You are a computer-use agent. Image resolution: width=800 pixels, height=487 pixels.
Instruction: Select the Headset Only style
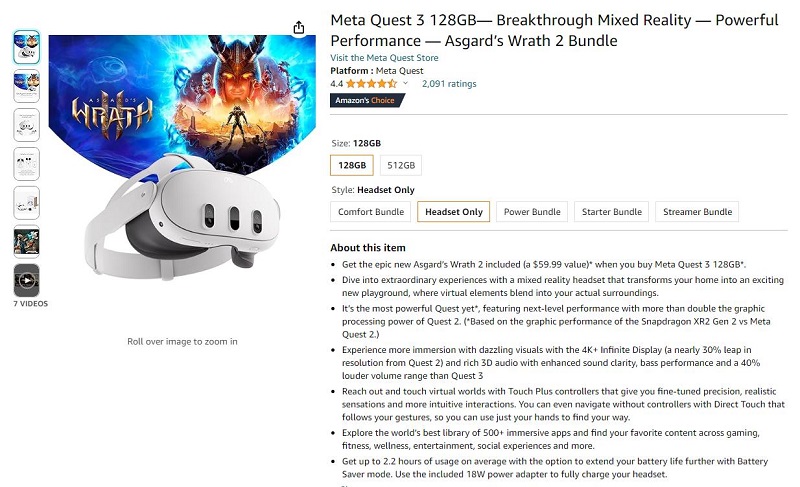[454, 212]
